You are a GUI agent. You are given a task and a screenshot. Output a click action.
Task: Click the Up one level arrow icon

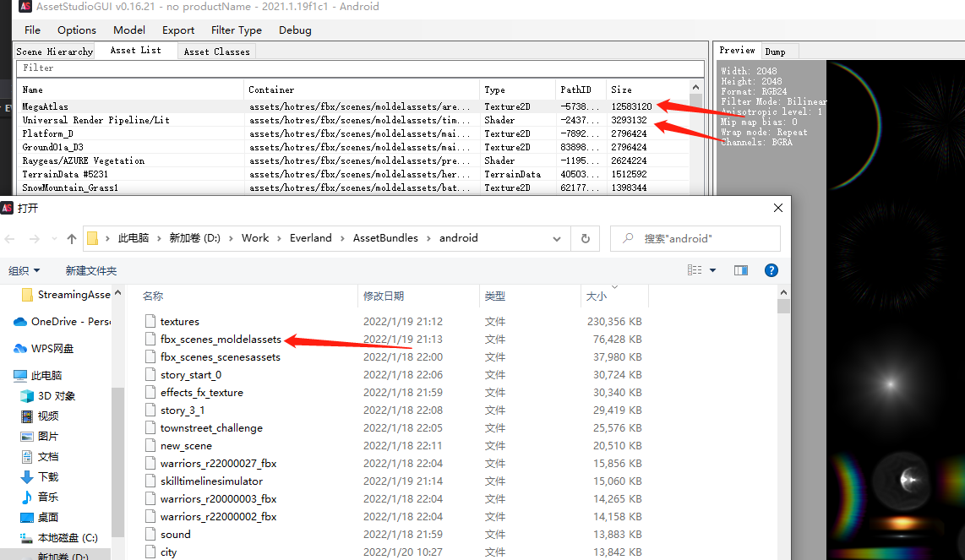72,239
